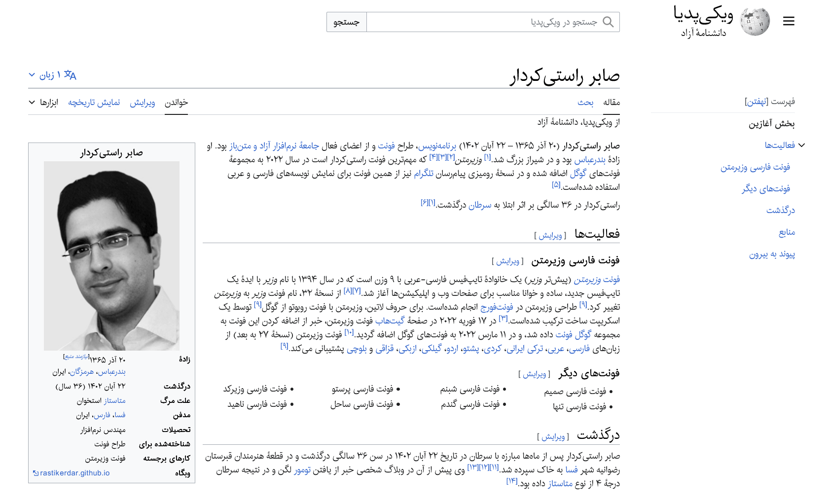Open the hamburger main menu icon
The height and width of the screenshot is (504, 827).
tap(789, 21)
